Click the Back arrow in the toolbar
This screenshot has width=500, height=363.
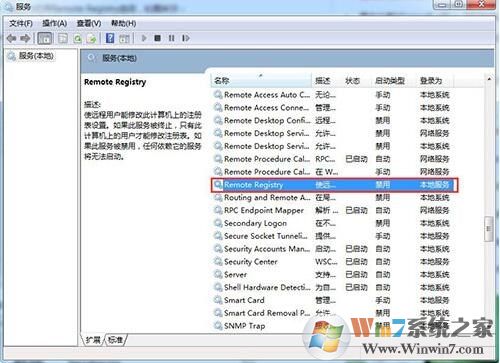click(x=12, y=38)
